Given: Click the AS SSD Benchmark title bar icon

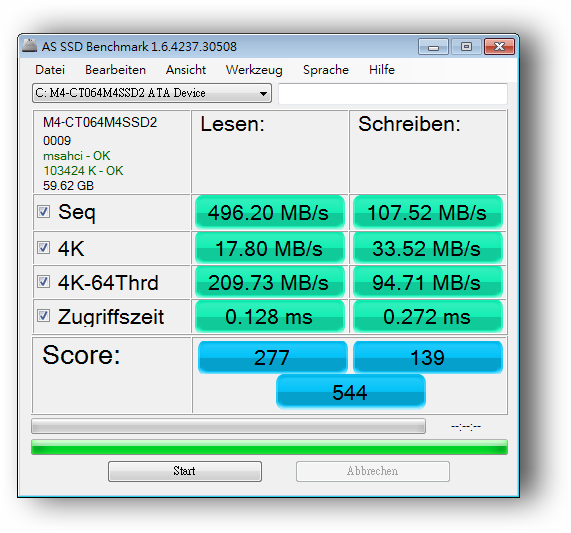Looking at the screenshot, I should click(x=29, y=46).
